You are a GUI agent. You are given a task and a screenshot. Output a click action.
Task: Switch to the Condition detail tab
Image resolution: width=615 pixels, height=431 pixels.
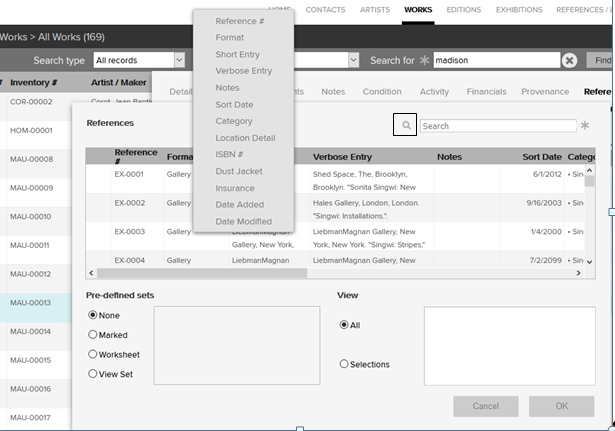point(382,92)
